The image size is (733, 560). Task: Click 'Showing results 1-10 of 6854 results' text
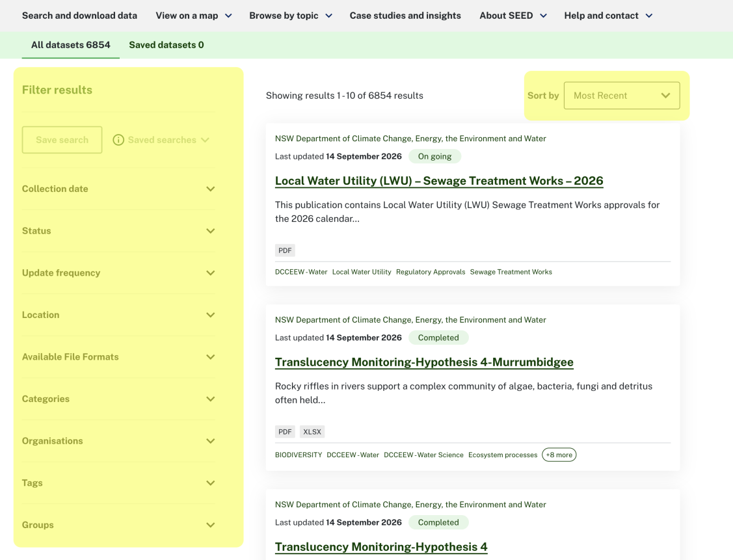345,96
